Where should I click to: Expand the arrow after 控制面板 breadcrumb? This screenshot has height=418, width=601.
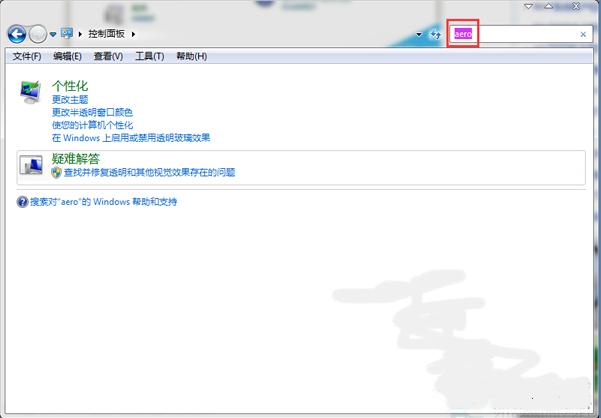133,35
